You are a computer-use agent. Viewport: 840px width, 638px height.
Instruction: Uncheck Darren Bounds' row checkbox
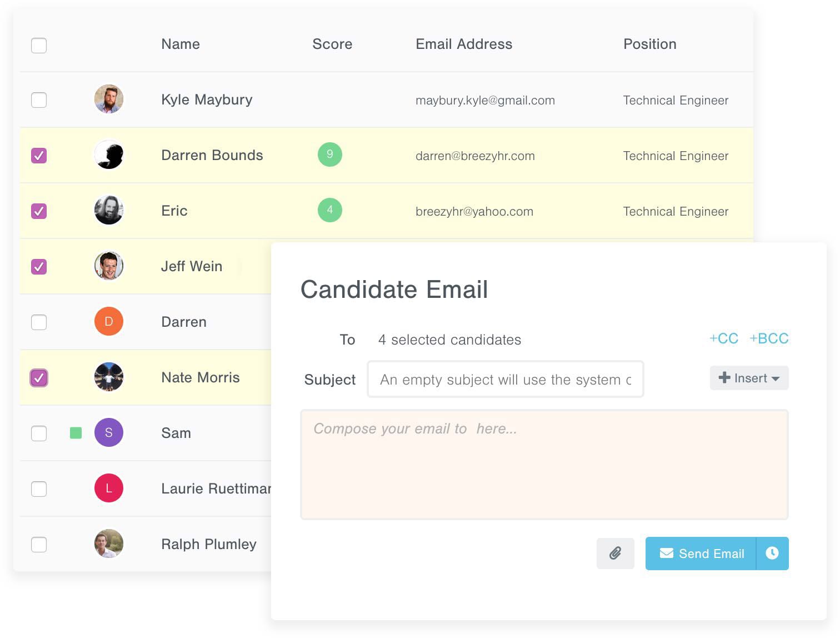pos(39,156)
